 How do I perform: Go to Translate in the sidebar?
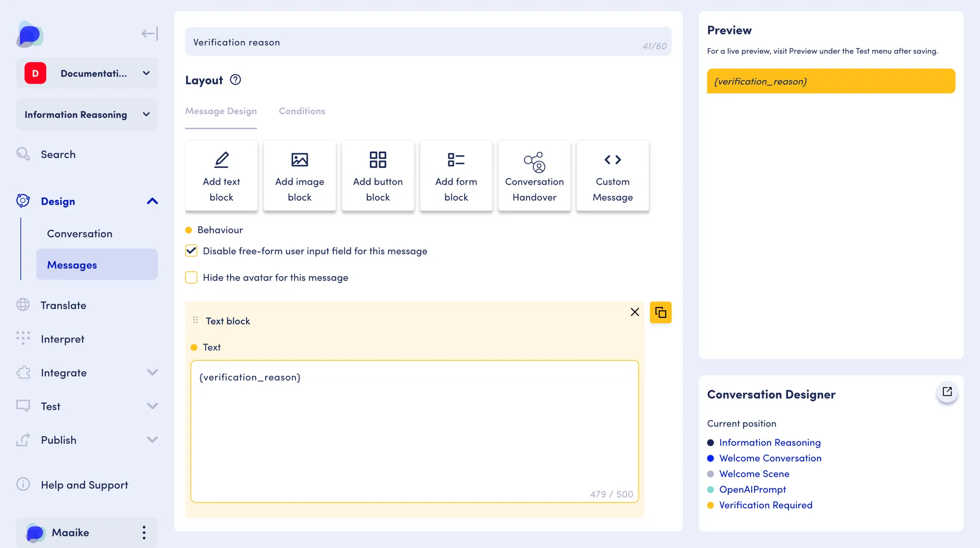[x=63, y=305]
